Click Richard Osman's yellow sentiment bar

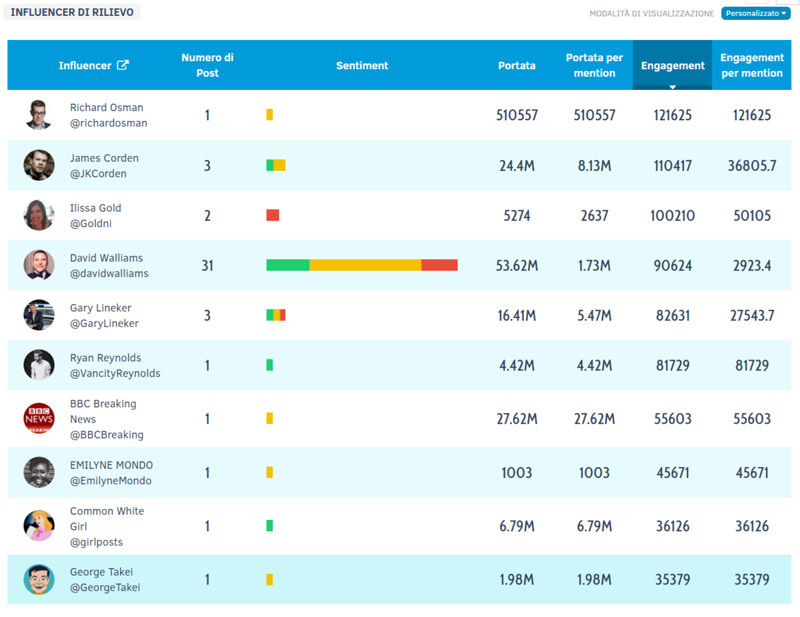[x=269, y=114]
